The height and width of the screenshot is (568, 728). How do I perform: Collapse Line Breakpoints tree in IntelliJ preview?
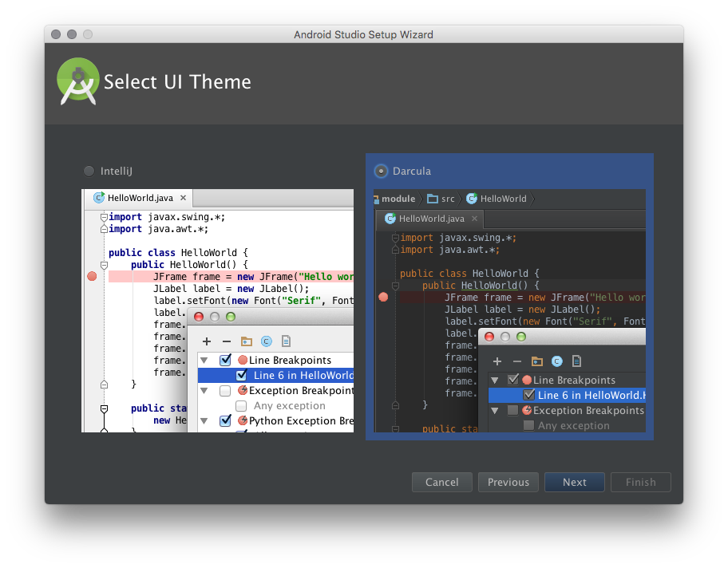pyautogui.click(x=204, y=361)
